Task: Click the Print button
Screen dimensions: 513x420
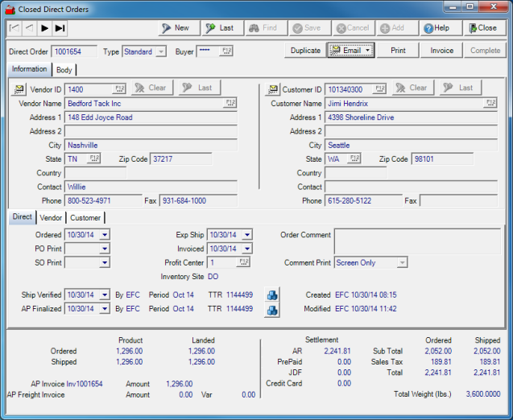Action: pos(398,51)
